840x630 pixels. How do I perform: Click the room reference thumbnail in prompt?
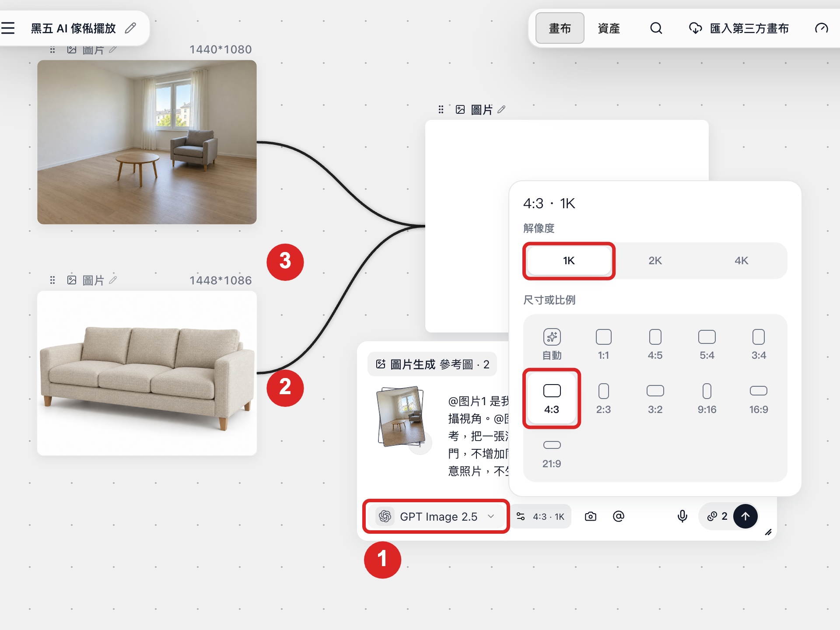click(400, 416)
